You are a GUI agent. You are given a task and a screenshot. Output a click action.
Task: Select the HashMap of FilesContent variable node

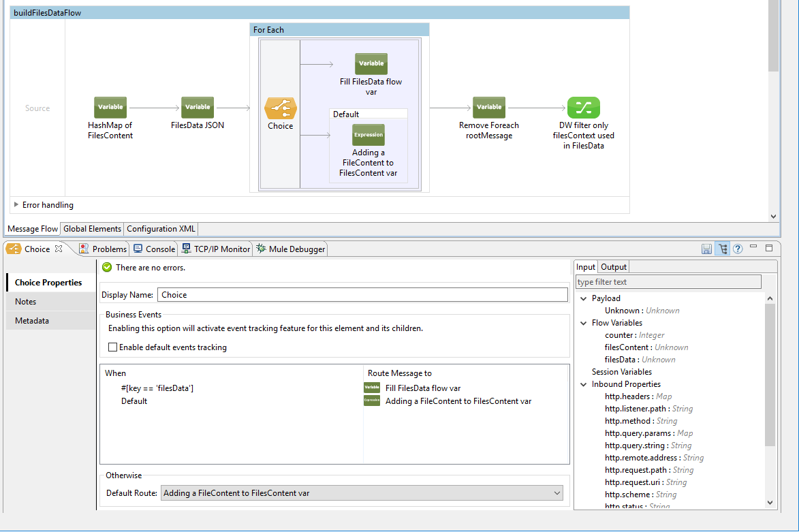(110, 108)
